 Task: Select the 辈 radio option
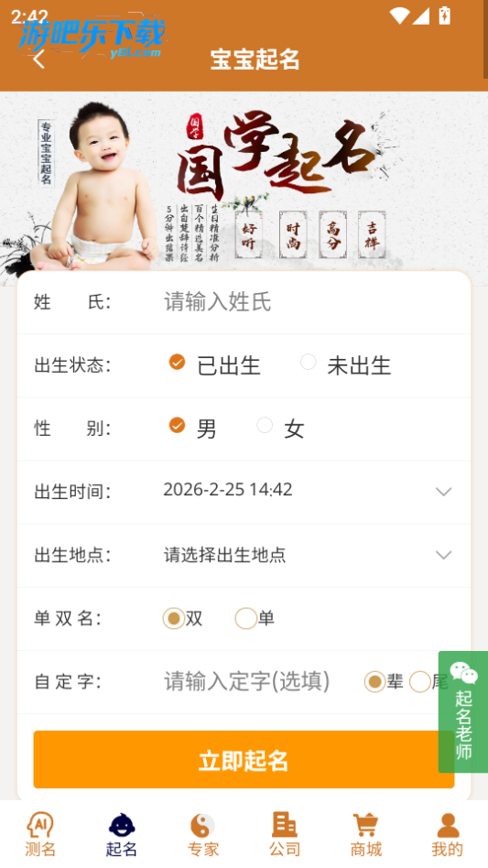click(x=374, y=682)
